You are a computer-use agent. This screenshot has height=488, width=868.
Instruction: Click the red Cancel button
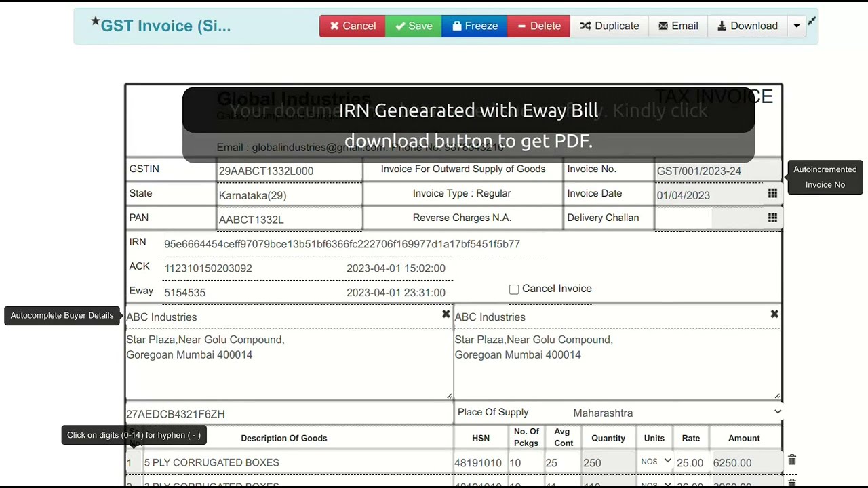click(x=353, y=26)
